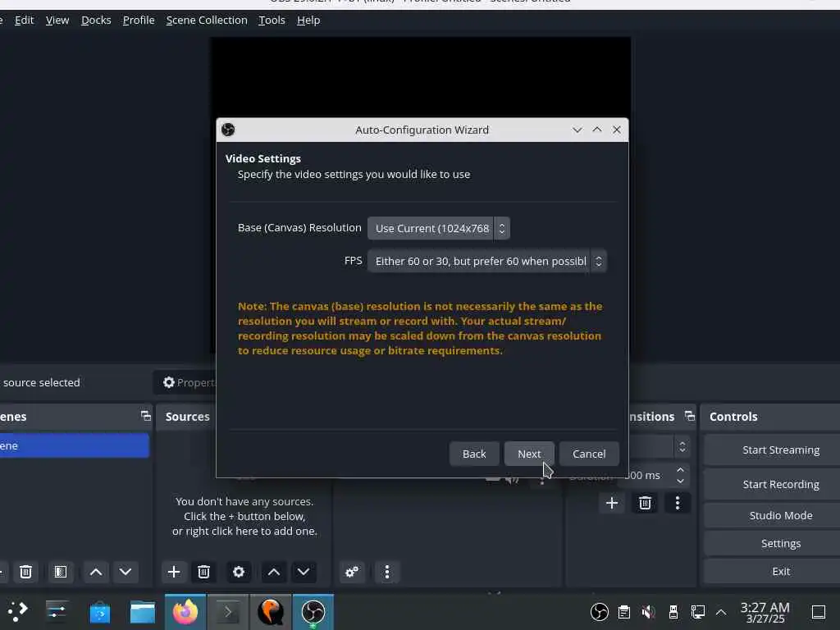Pop out the Scene Transitions dock

pyautogui.click(x=689, y=416)
